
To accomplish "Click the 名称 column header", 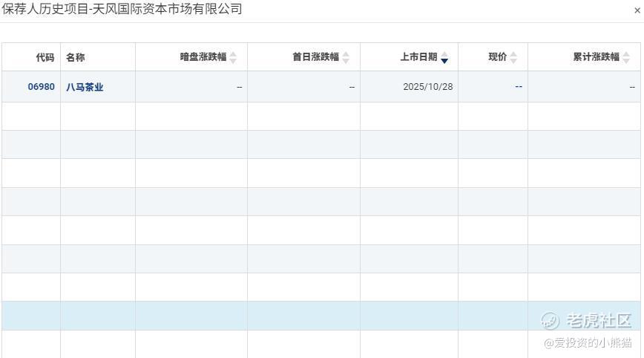I will pyautogui.click(x=98, y=57).
